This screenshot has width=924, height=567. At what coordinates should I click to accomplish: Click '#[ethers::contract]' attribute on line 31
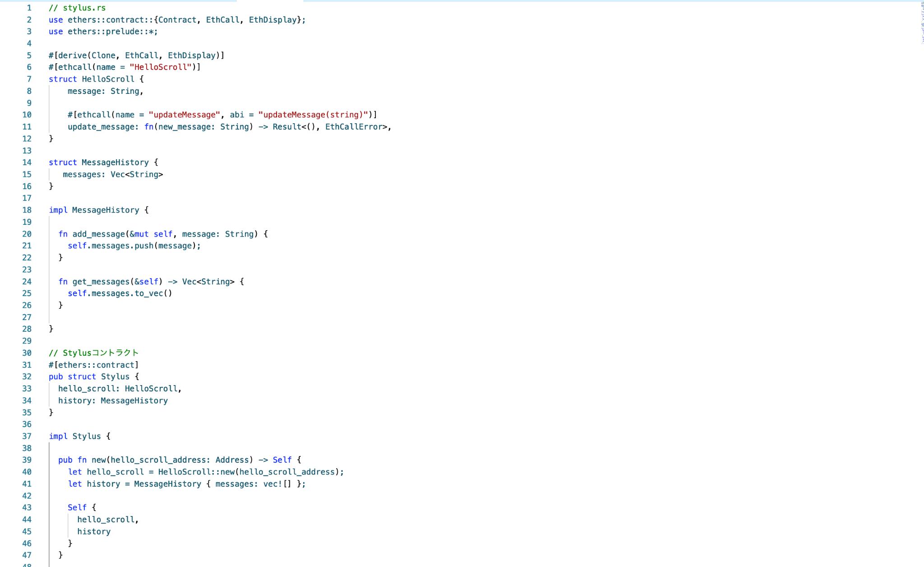(94, 365)
